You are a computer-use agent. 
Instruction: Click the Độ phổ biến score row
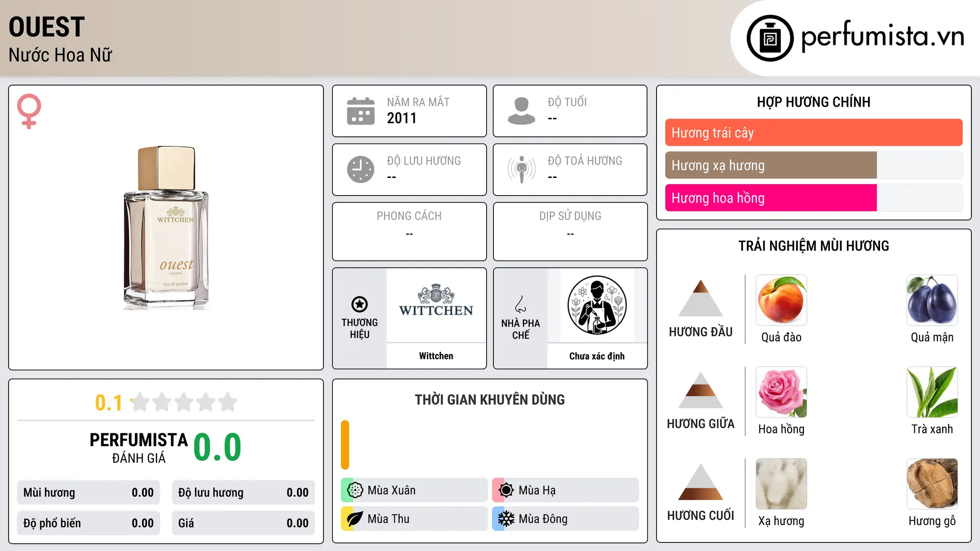(x=89, y=523)
